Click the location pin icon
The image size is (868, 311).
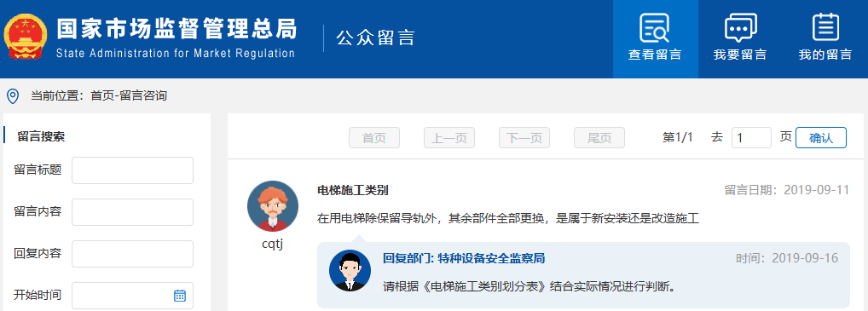click(x=13, y=96)
